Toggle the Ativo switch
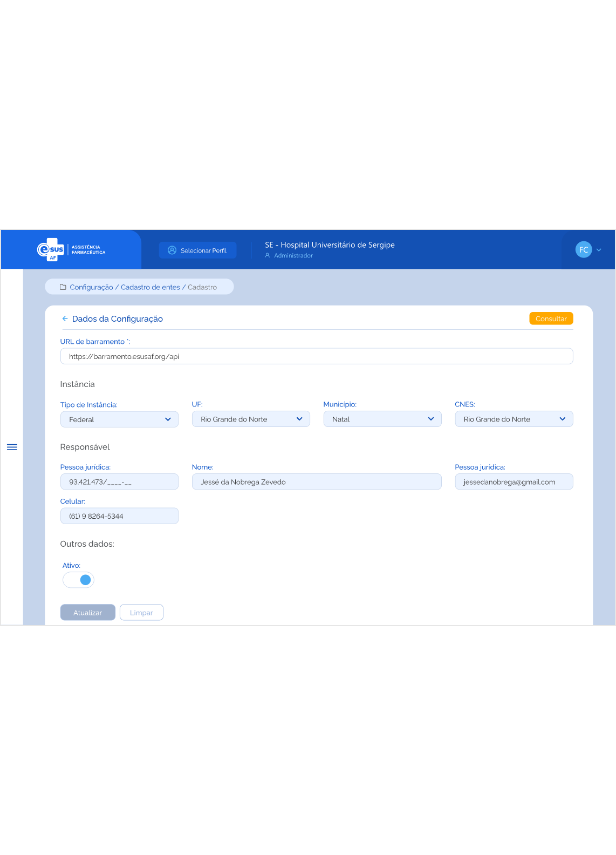 tap(79, 580)
